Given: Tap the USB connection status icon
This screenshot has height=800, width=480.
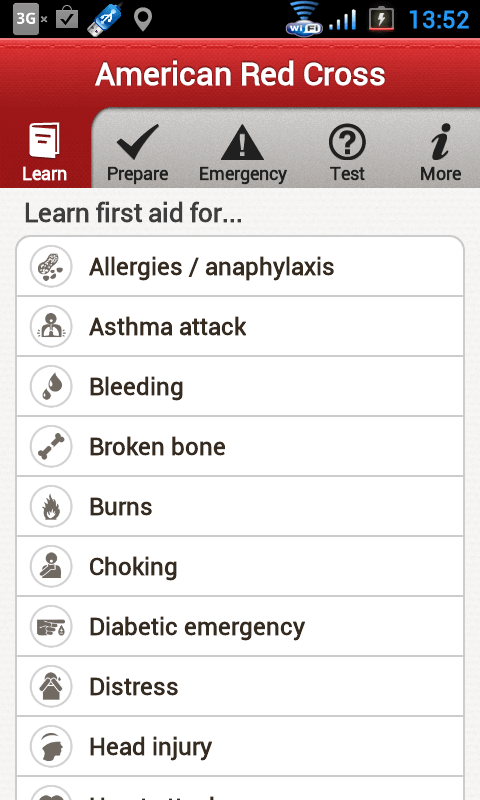Looking at the screenshot, I should [105, 19].
